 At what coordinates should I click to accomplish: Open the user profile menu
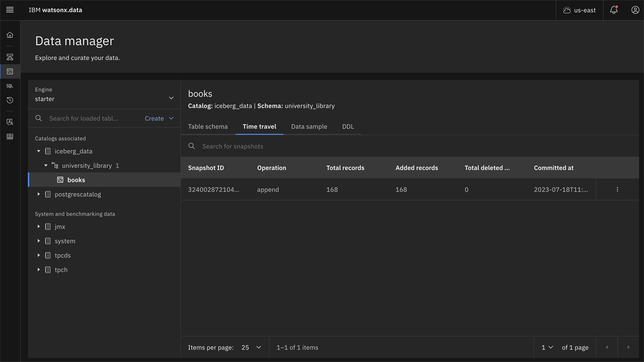[x=635, y=10]
